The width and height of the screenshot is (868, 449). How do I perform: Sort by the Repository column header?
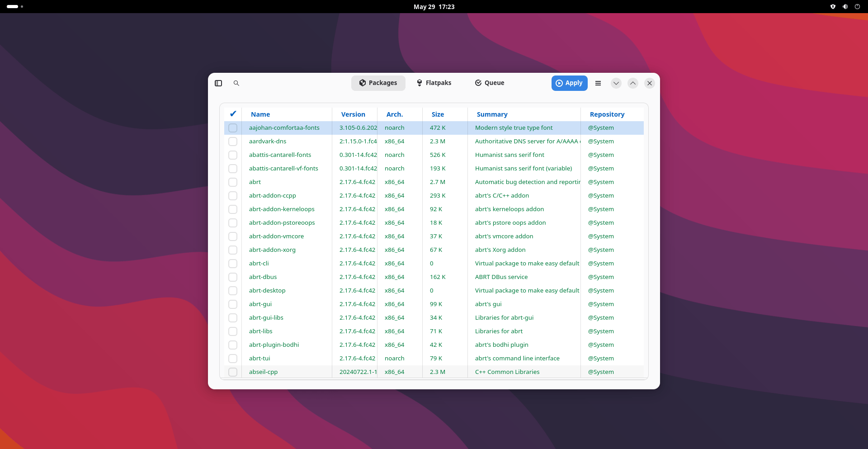click(x=607, y=114)
